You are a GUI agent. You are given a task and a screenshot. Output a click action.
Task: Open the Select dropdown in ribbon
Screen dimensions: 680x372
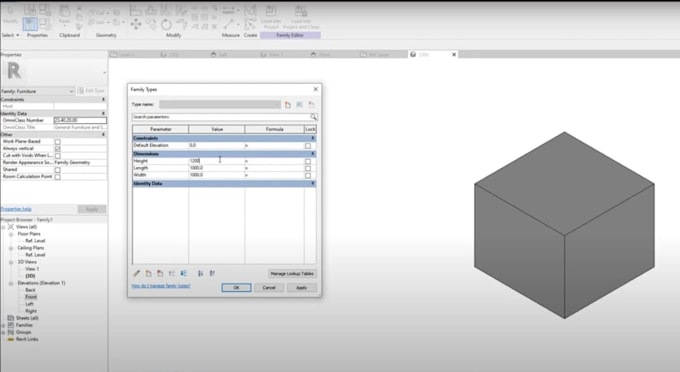(x=10, y=35)
